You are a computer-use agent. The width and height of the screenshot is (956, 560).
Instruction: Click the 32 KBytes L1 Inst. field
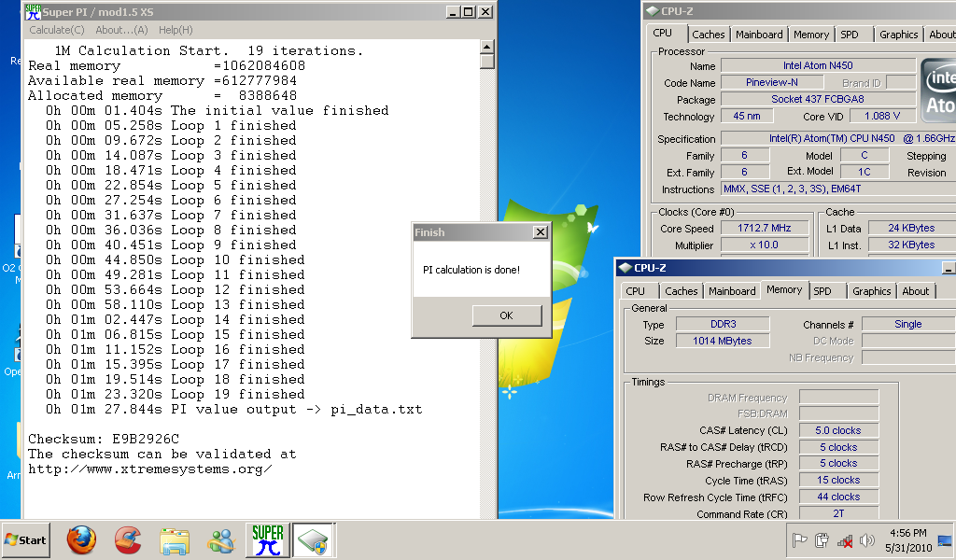coord(912,245)
